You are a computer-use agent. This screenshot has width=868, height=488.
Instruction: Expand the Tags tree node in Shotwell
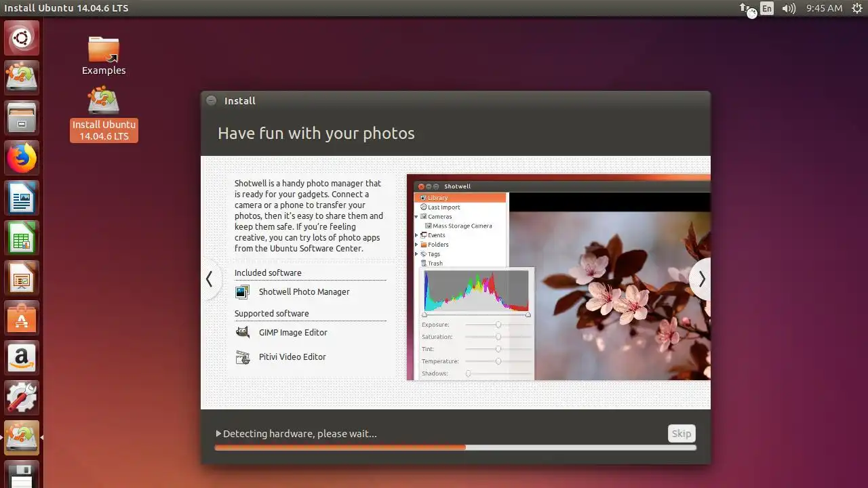417,254
